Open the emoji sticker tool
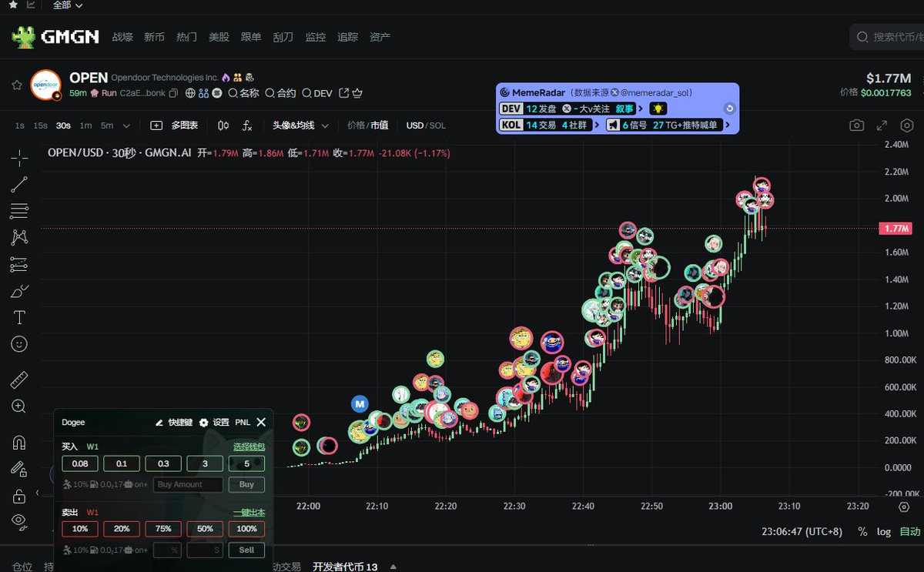 (19, 344)
